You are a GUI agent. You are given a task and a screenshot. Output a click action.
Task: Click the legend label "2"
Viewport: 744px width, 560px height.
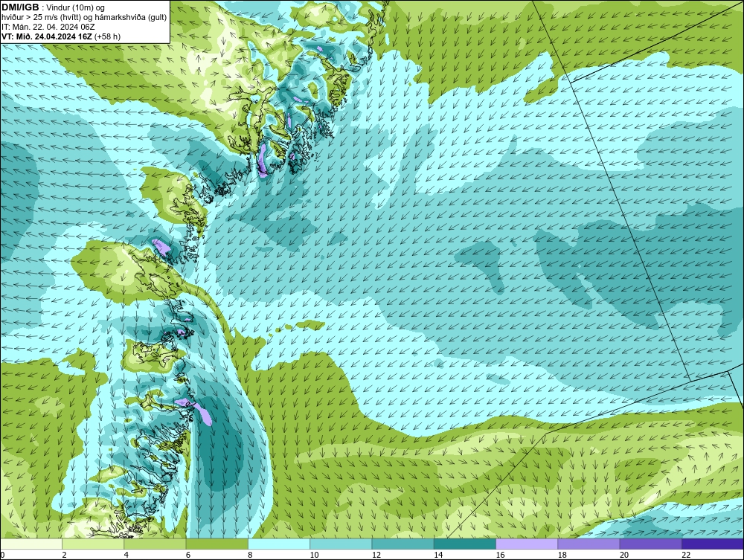64,556
